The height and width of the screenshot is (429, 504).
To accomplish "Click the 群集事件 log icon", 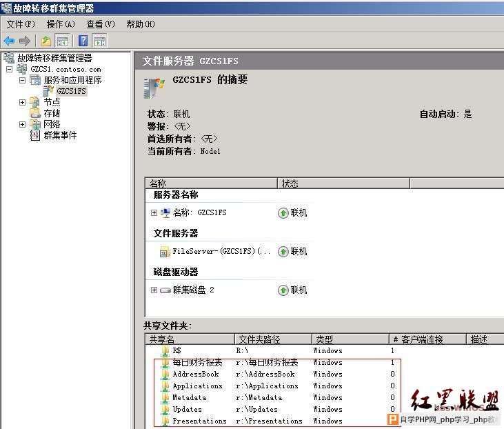I will tap(35, 135).
